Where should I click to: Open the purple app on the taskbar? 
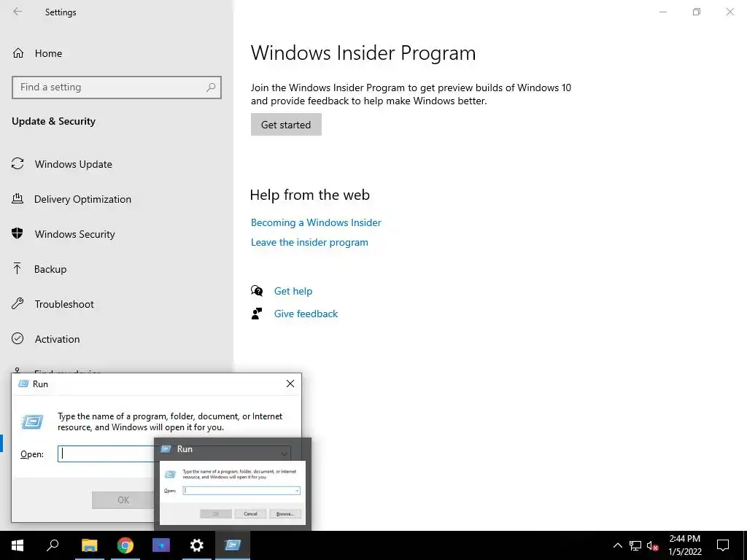click(x=161, y=545)
